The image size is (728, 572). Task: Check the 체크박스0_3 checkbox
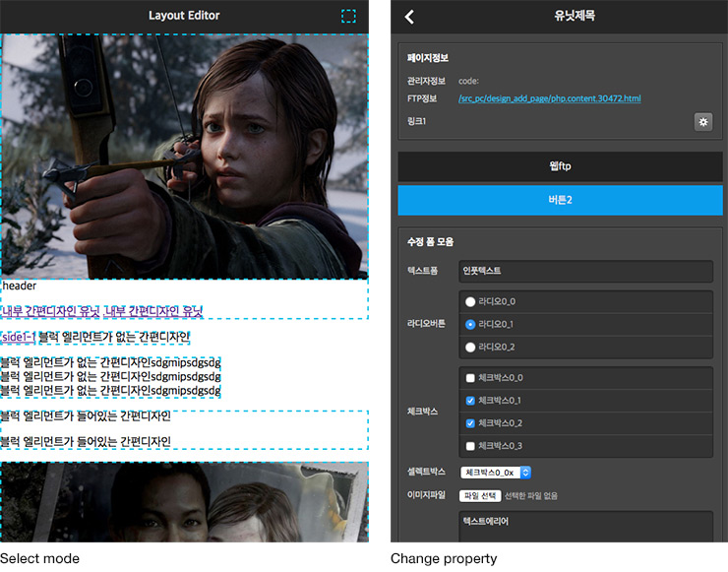coord(470,446)
